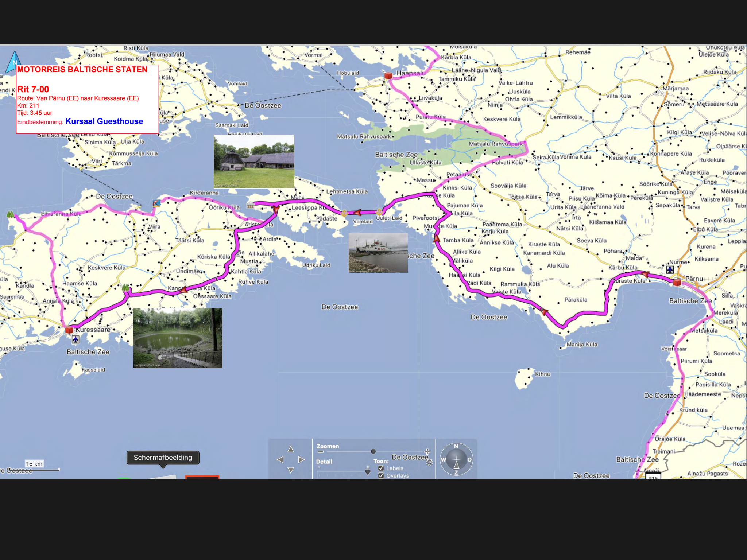The width and height of the screenshot is (747, 560).
Task: Uncheck the Labels checkbox
Action: pos(381,468)
